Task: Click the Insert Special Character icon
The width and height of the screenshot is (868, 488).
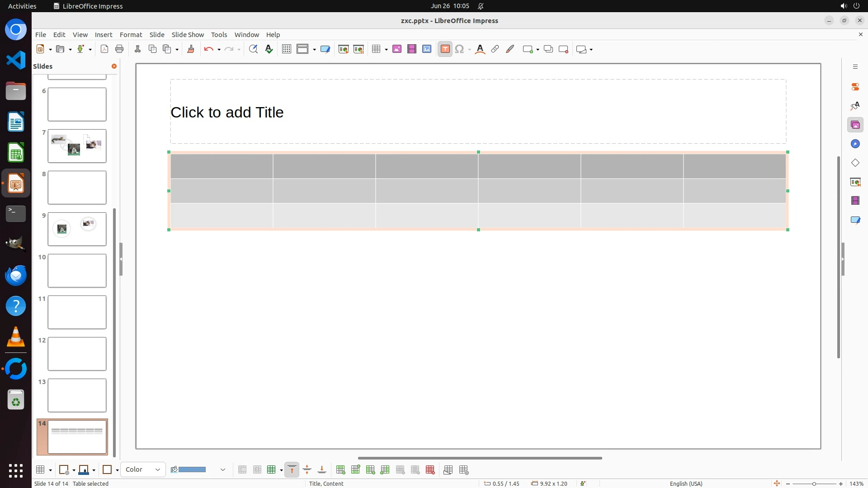Action: coord(459,49)
